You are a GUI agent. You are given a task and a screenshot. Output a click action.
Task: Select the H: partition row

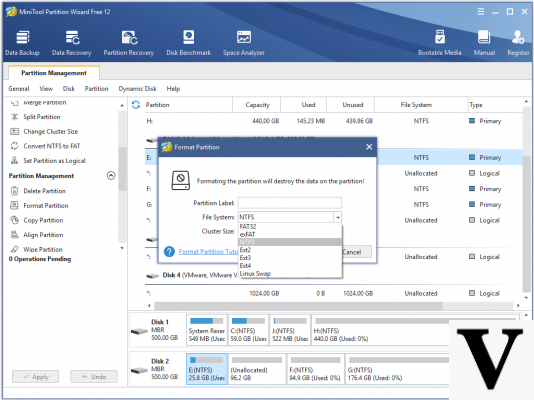(334, 121)
